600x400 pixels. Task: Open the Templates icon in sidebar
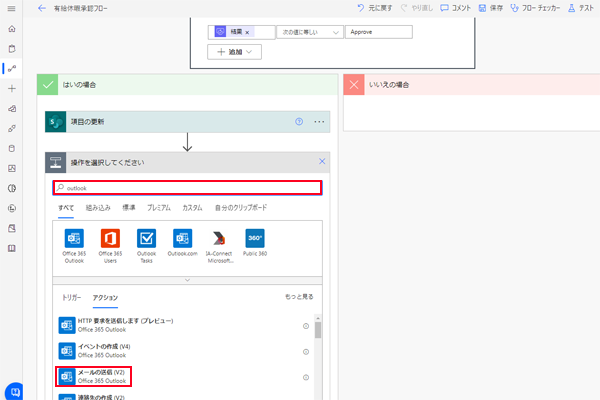tap(12, 109)
